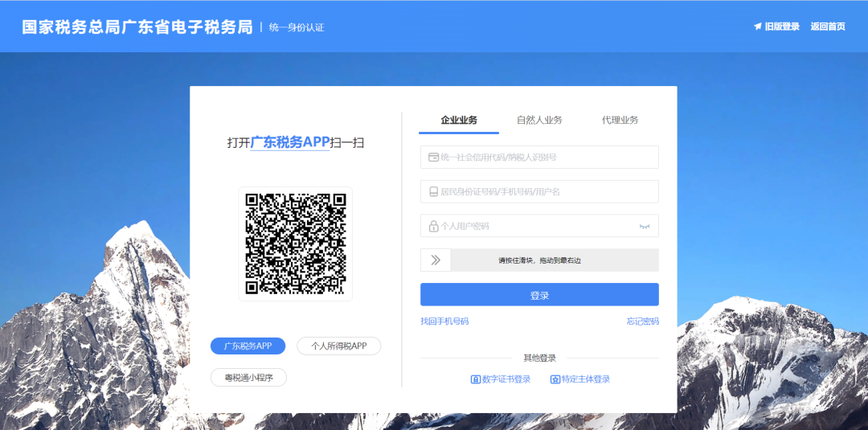Click the certificate icon beside 数字证书登录

476,379
